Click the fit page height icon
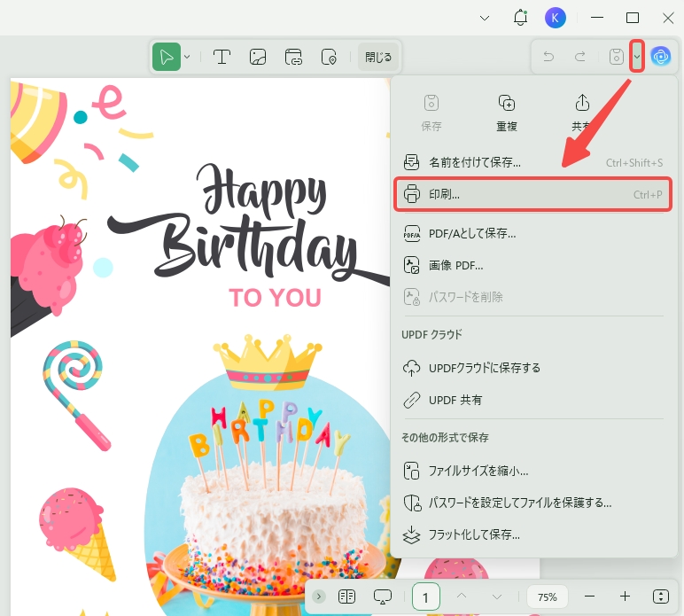The height and width of the screenshot is (616, 684). point(660,597)
